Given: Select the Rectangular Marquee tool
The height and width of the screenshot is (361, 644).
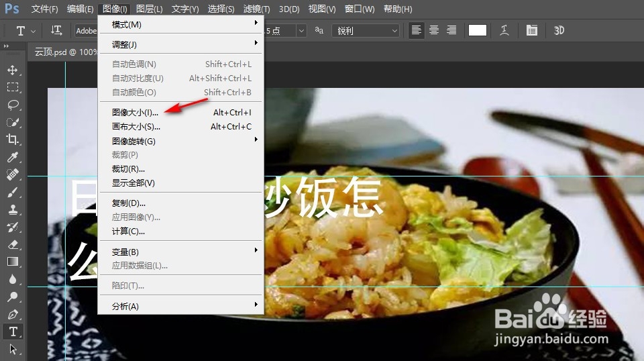Looking at the screenshot, I should coord(12,87).
